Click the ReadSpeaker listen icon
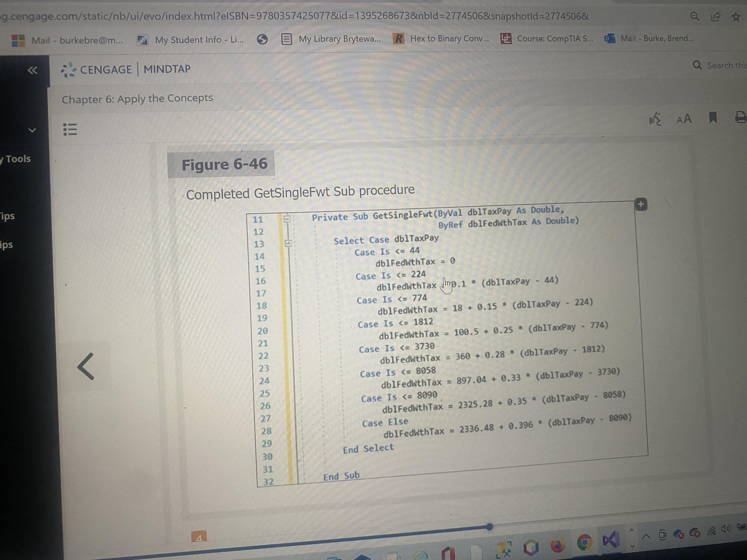The width and height of the screenshot is (747, 560). 655,119
